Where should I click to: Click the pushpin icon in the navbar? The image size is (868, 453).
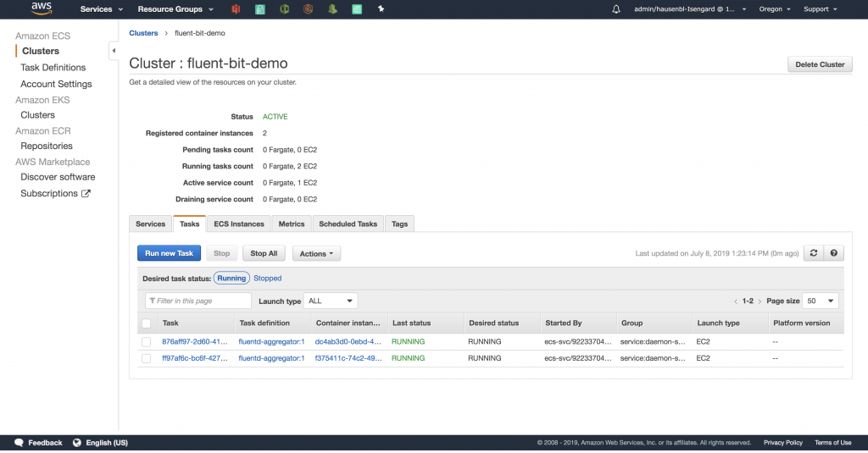point(381,8)
